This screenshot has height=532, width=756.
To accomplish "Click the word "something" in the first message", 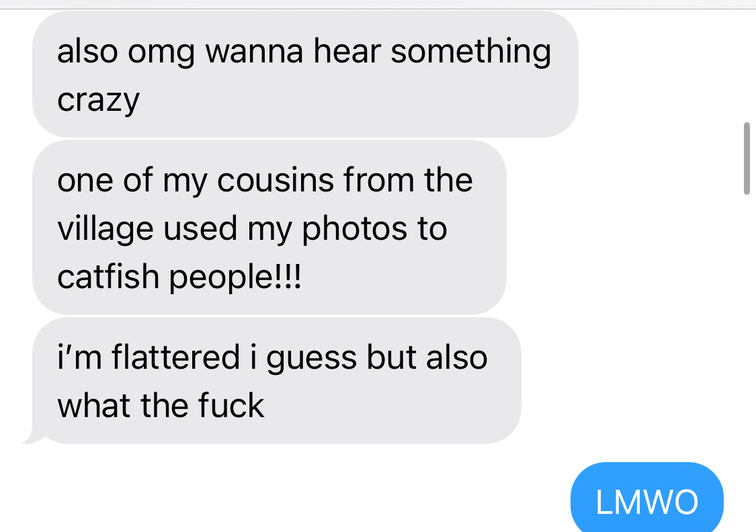I will click(470, 52).
